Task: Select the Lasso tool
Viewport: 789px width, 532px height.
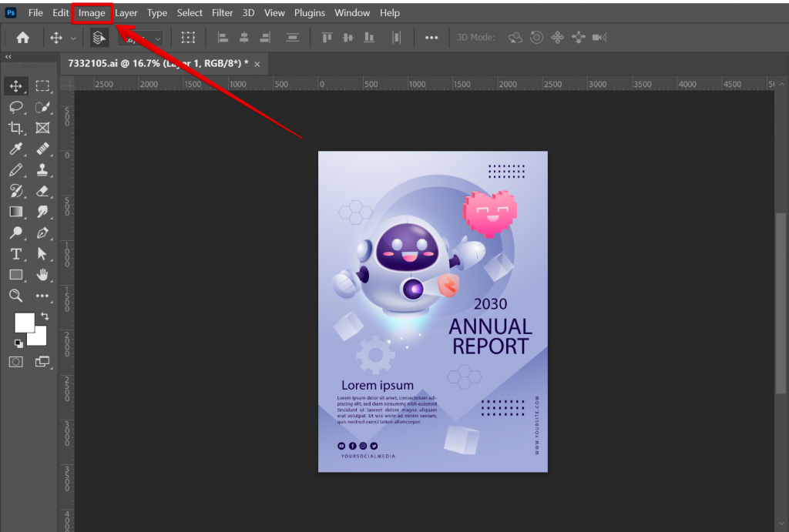Action: click(x=15, y=107)
